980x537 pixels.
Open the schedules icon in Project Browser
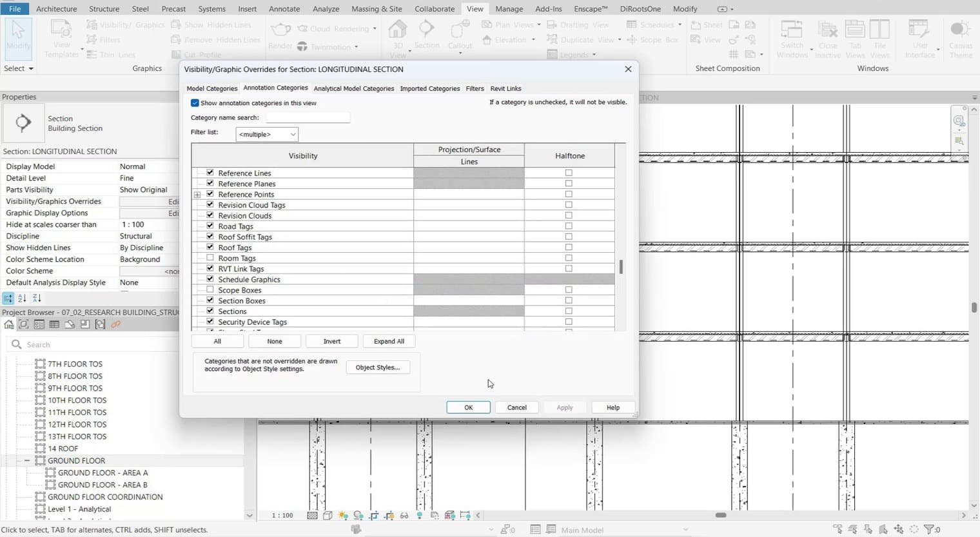54,324
